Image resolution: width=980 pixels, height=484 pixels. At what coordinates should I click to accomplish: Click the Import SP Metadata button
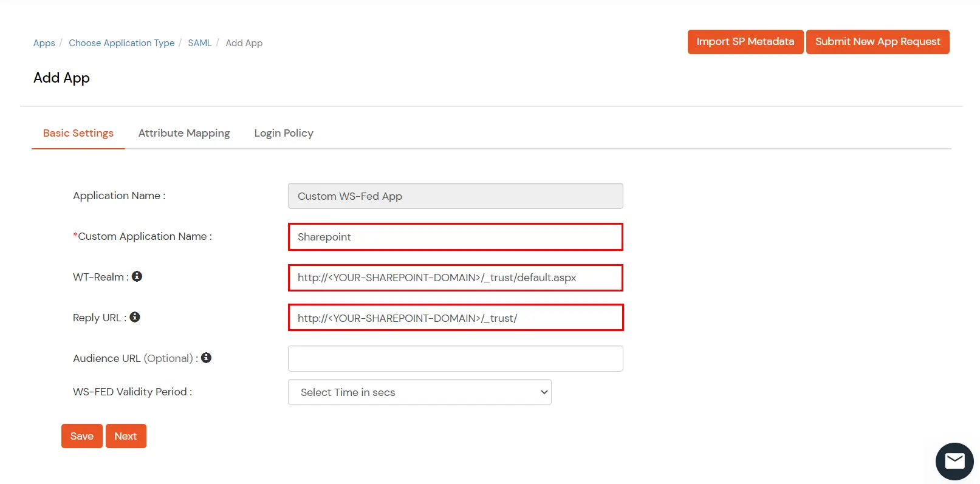pyautogui.click(x=745, y=42)
